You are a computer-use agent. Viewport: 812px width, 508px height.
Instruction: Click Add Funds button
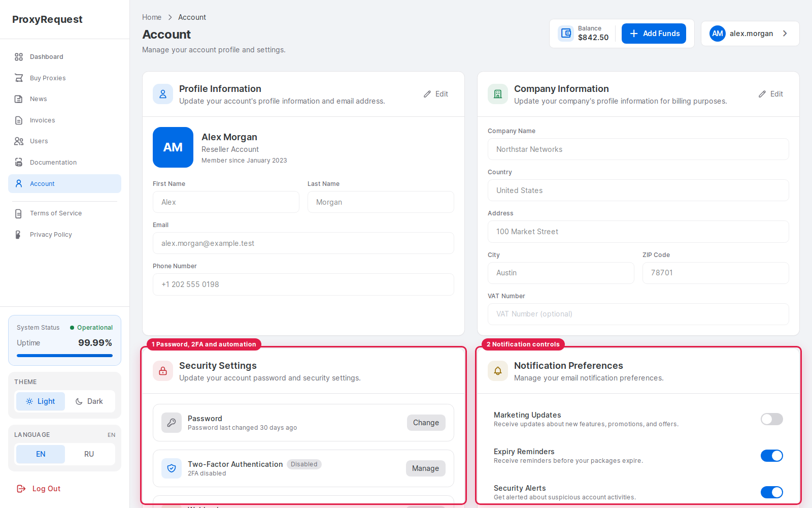tap(654, 34)
